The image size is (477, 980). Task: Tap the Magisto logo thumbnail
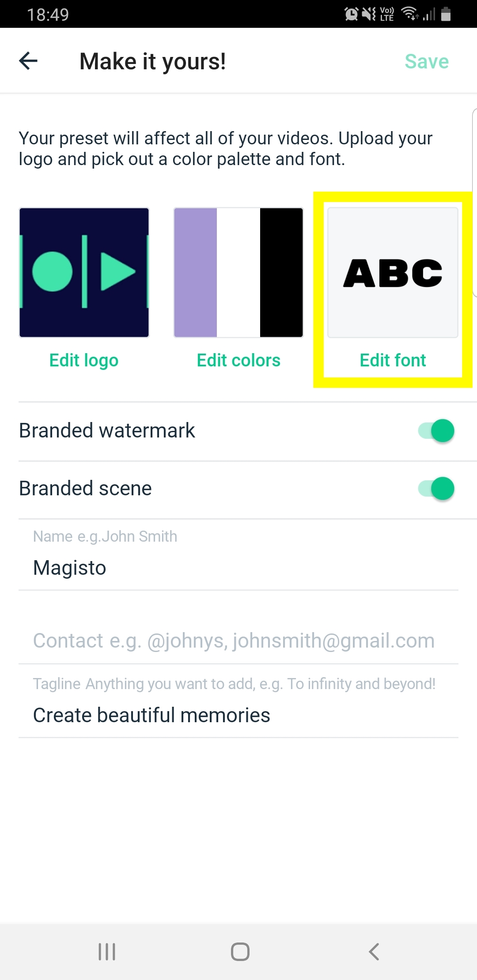pyautogui.click(x=84, y=273)
